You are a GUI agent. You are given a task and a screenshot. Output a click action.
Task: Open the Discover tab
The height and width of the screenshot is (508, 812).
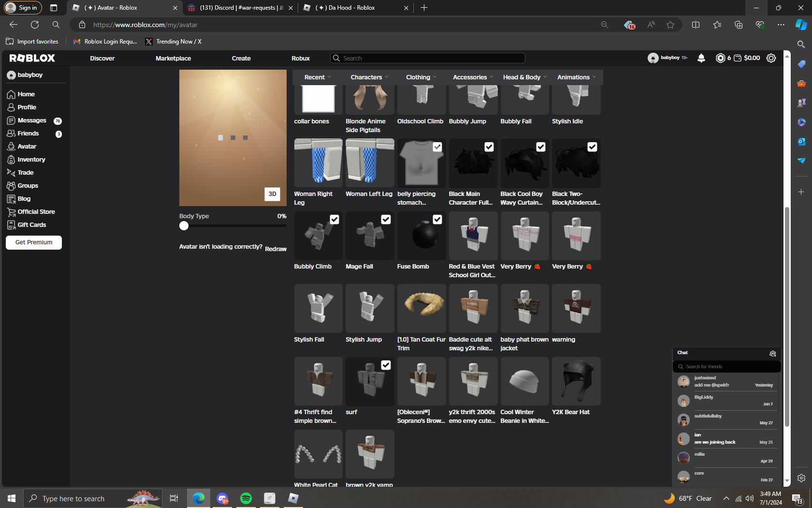pyautogui.click(x=102, y=59)
